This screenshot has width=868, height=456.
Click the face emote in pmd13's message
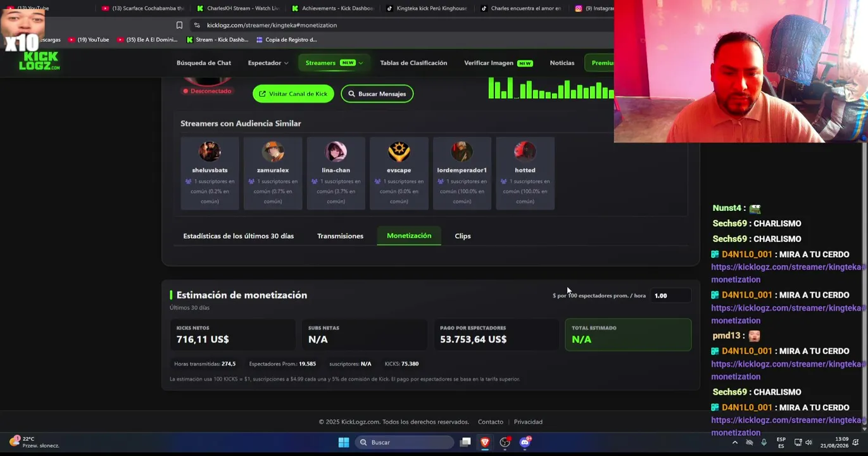click(754, 336)
